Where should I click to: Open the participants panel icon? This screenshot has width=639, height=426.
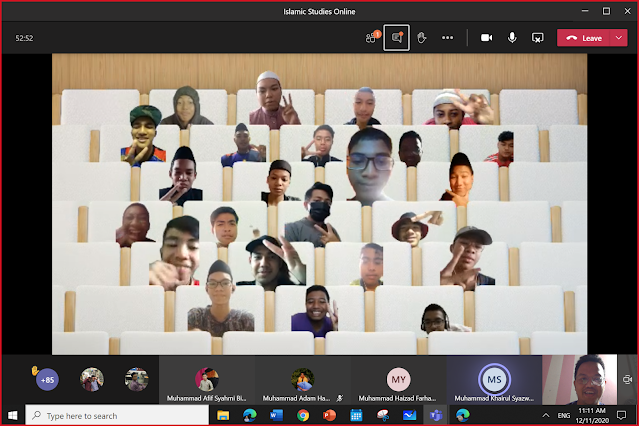click(x=372, y=38)
